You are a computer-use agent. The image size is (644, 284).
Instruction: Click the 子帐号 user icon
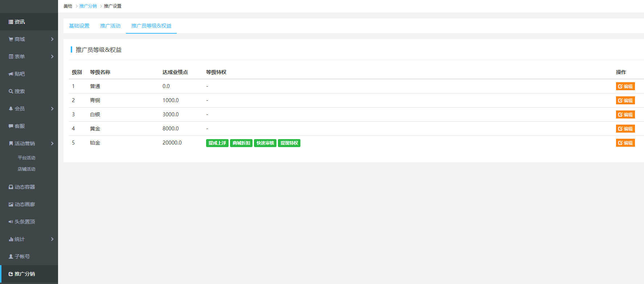11,256
